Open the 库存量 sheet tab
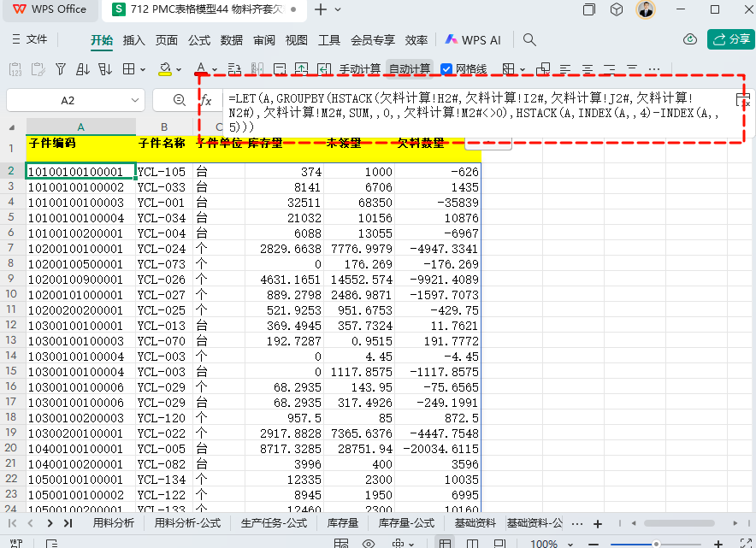This screenshot has height=548, width=756. [343, 523]
